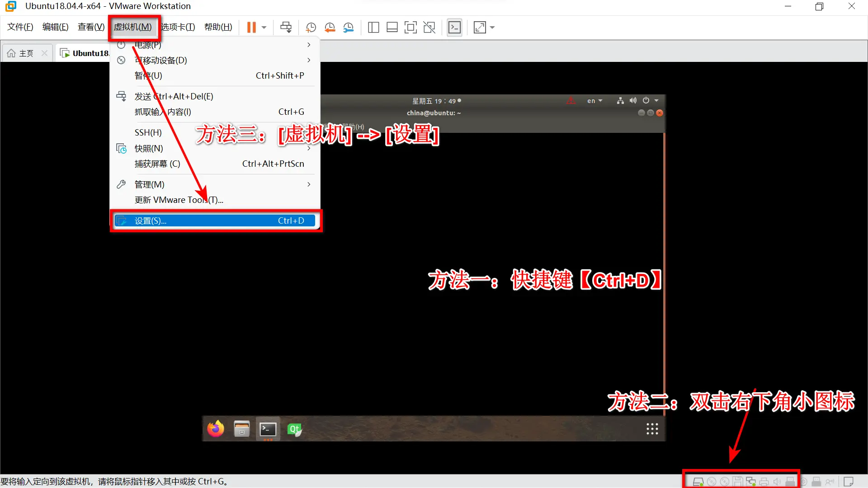
Task: Click the stretch guest display icon
Action: 480,28
